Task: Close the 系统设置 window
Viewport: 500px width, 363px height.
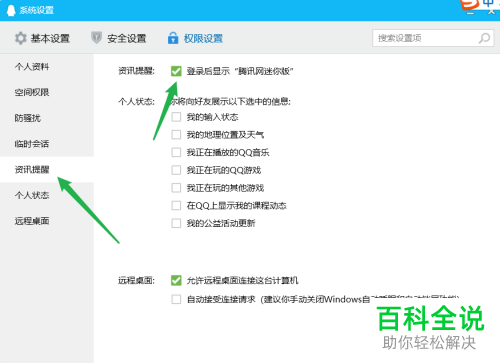Action: pos(491,12)
